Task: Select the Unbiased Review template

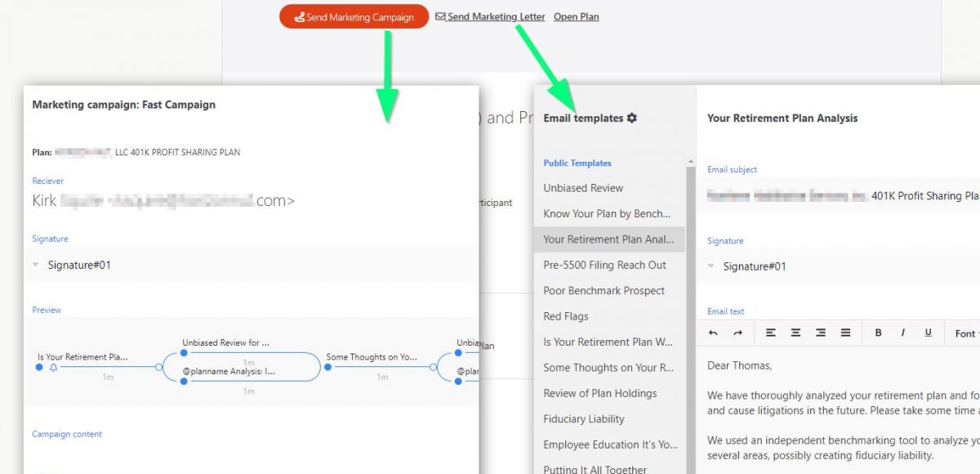Action: click(583, 188)
